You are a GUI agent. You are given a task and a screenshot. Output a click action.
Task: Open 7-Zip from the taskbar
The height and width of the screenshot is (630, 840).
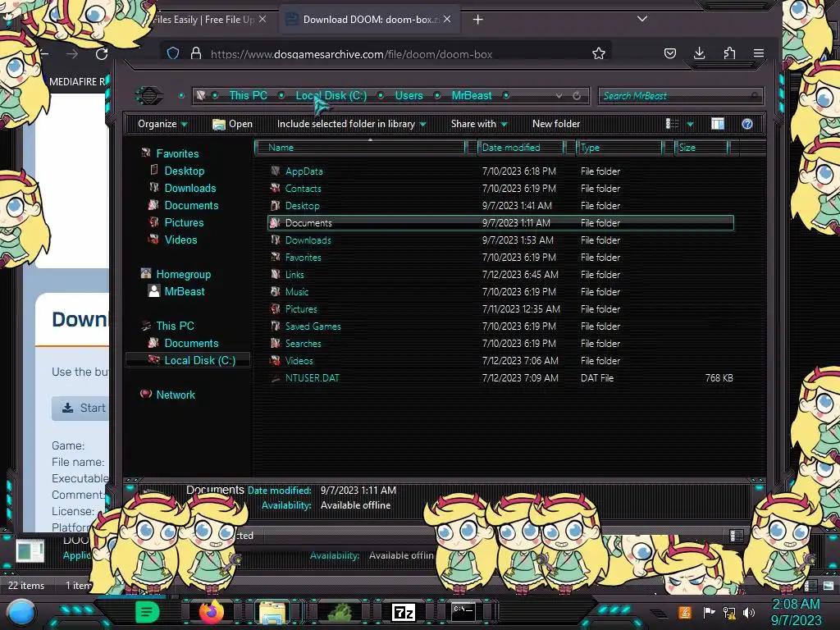(404, 612)
